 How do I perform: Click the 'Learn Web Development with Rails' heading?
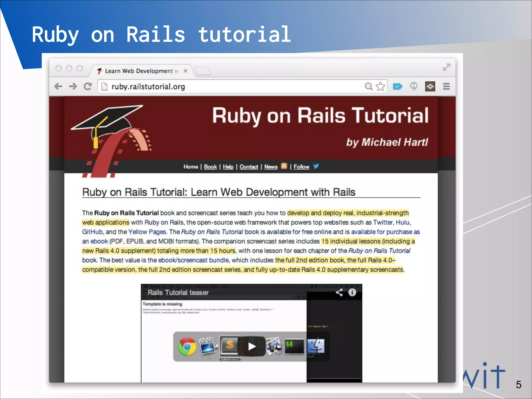(x=273, y=192)
